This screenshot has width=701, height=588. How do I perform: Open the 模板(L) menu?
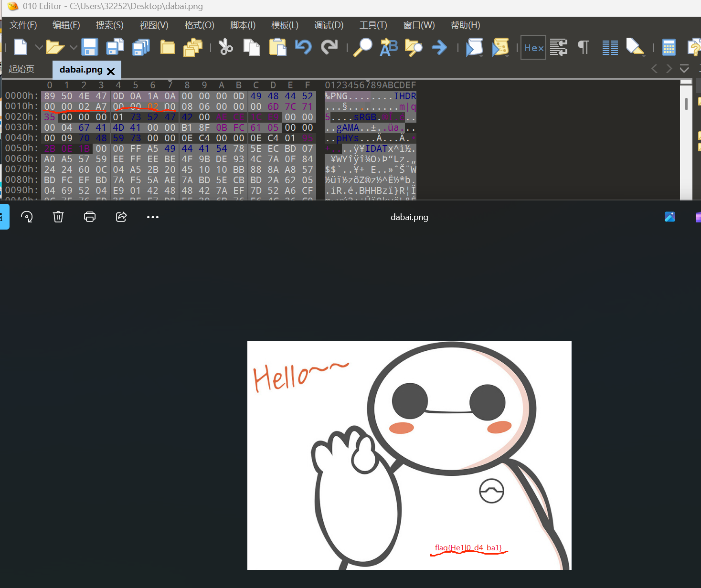pyautogui.click(x=285, y=25)
